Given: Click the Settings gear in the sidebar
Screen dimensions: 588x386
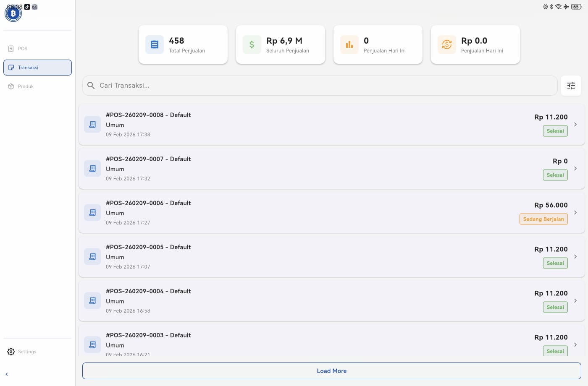Looking at the screenshot, I should click(x=10, y=352).
